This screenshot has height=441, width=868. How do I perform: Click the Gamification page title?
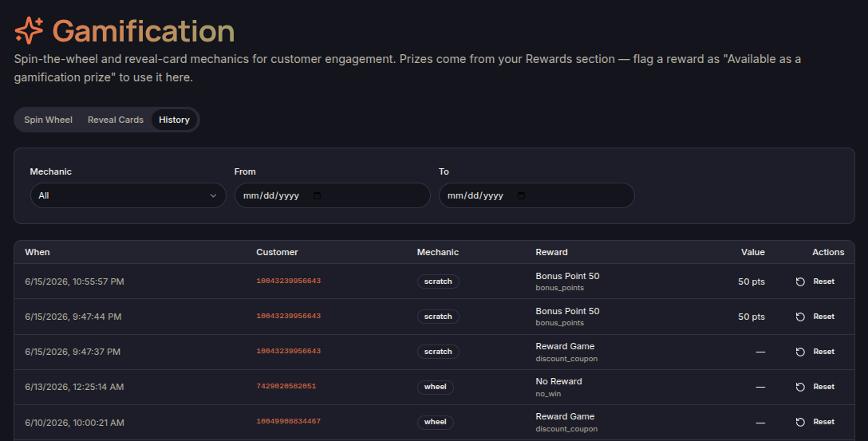(x=144, y=31)
